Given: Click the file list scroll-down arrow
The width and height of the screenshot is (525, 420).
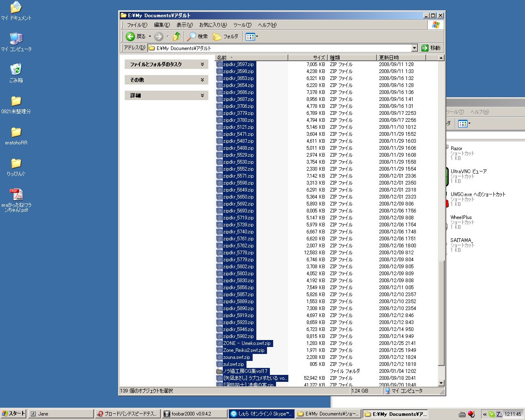Looking at the screenshot, I should tap(441, 383).
